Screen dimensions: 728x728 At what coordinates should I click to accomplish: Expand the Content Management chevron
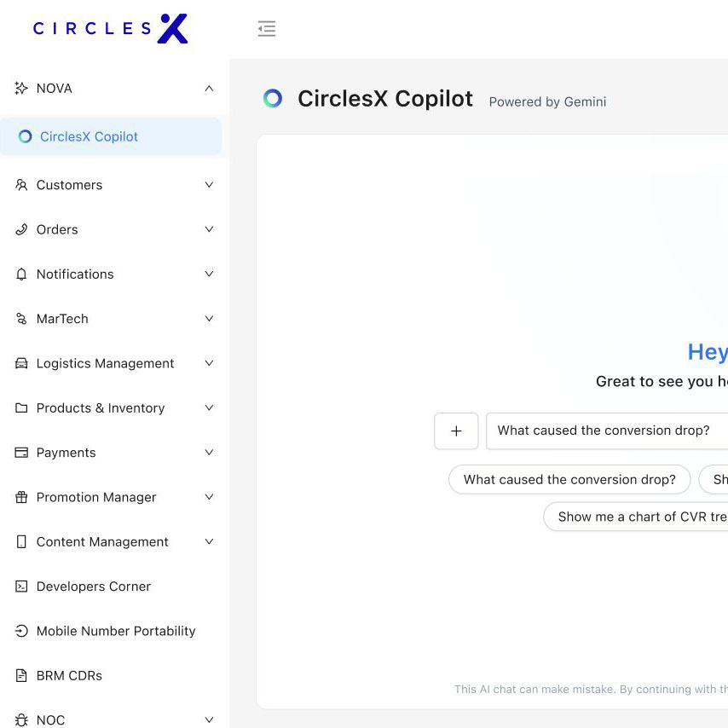pyautogui.click(x=209, y=541)
